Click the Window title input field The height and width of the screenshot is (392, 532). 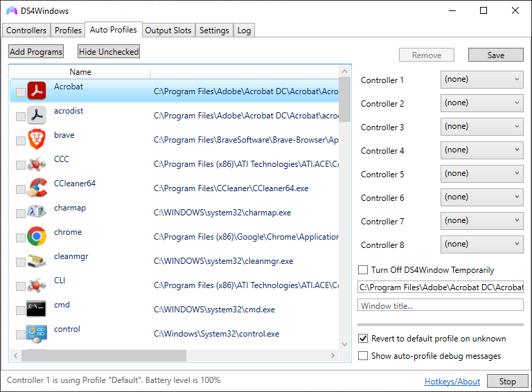(x=441, y=305)
